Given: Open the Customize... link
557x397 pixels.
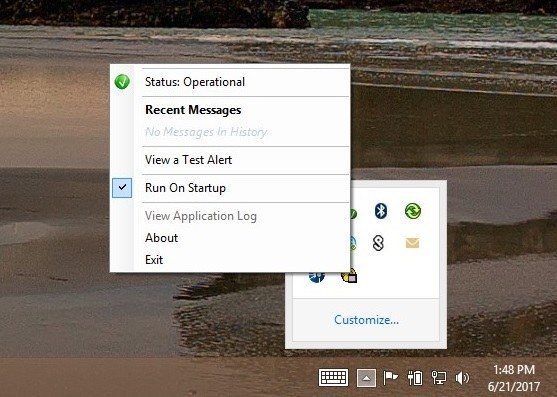Looking at the screenshot, I should pyautogui.click(x=366, y=320).
